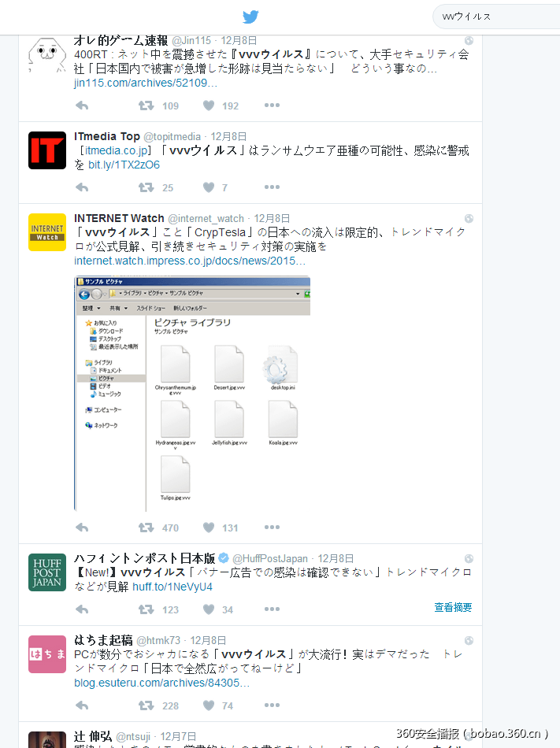Open はちま起稿 profile avatar
The image size is (560, 748).
click(46, 654)
